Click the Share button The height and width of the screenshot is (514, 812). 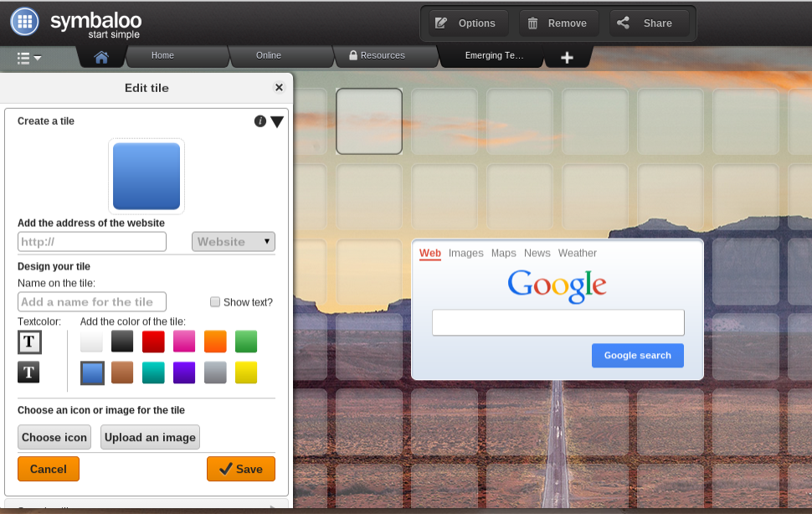pos(650,23)
